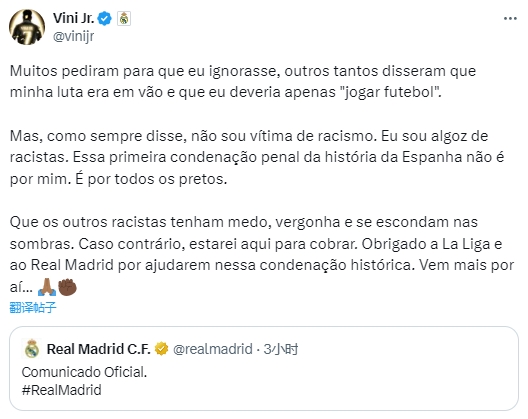Open Vini Jr.'s profile avatar photo
Image resolution: width=528 pixels, height=419 pixels.
coord(27,27)
